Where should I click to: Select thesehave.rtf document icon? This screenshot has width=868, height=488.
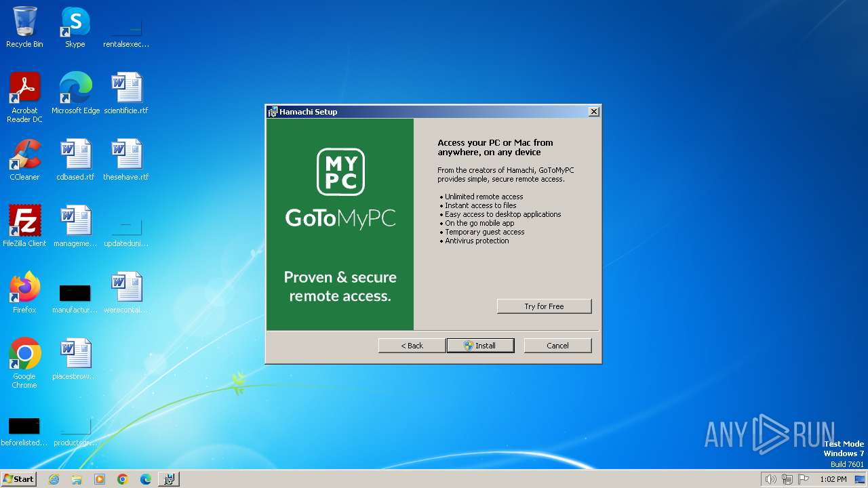coord(126,160)
